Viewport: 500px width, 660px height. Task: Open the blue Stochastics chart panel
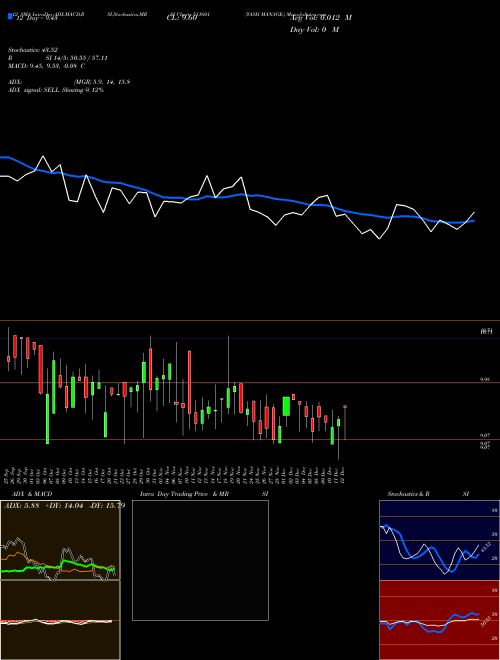(439, 540)
